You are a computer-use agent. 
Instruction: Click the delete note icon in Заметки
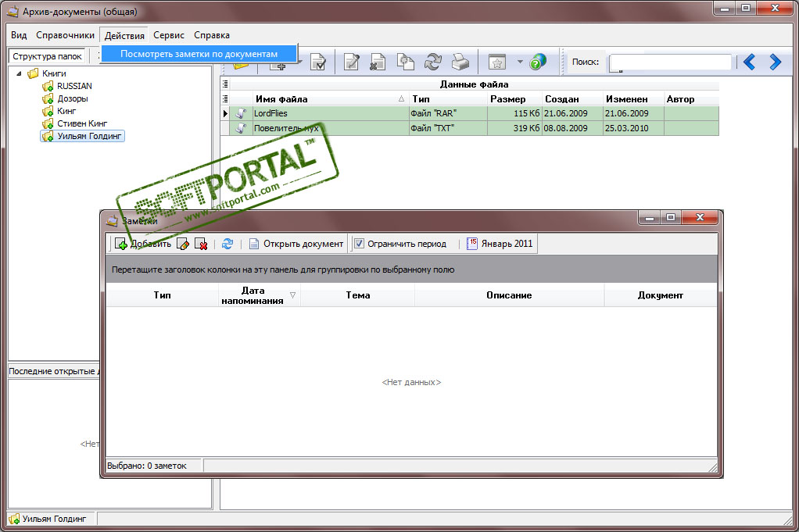click(201, 244)
